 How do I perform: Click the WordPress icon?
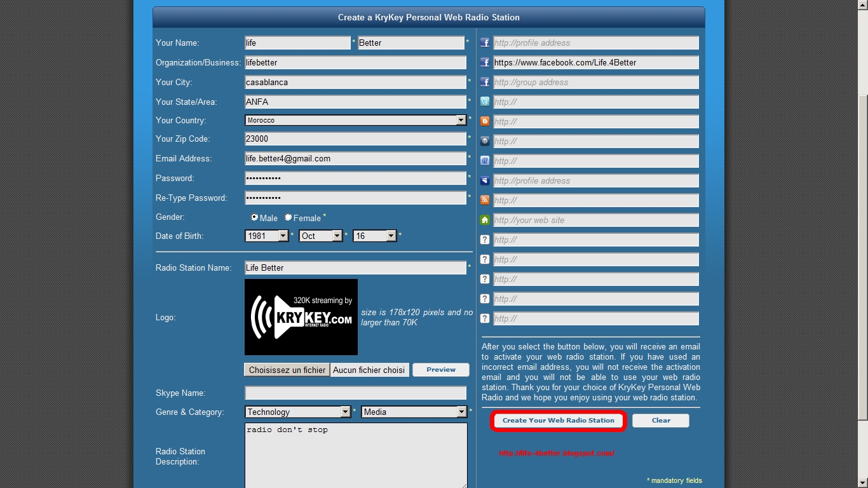click(484, 141)
